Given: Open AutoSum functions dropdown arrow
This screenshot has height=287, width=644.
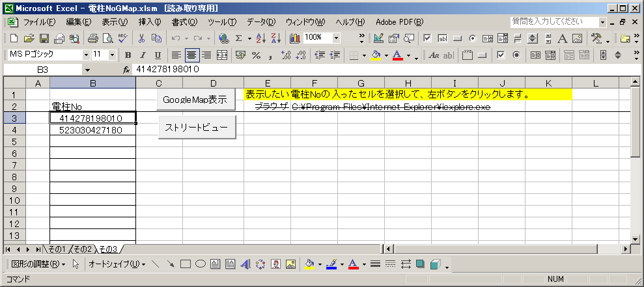Looking at the screenshot, I should coord(249,38).
